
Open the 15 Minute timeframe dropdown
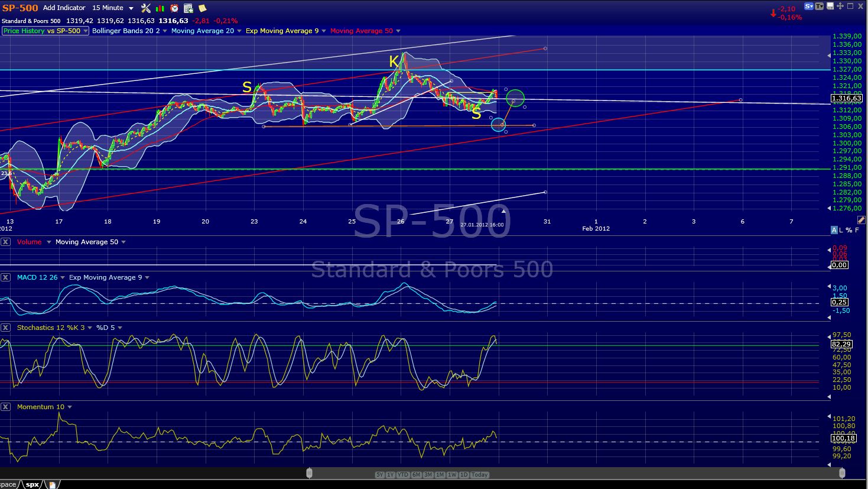113,8
